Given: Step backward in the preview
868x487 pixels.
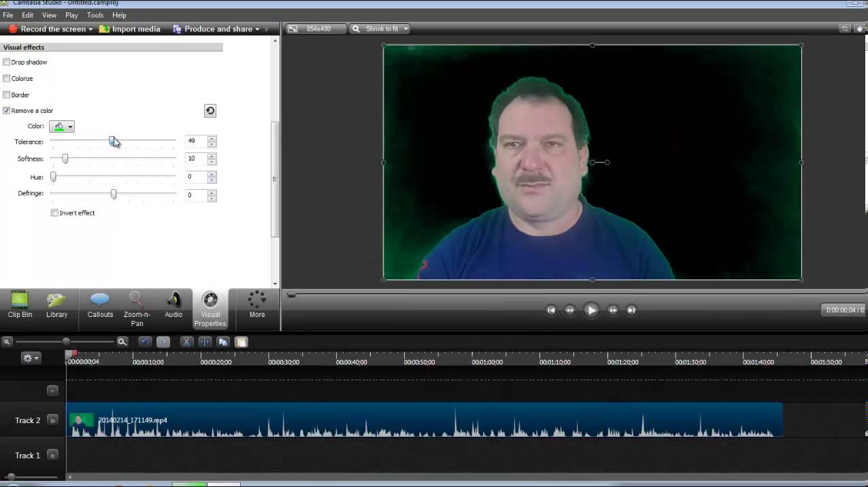Looking at the screenshot, I should [570, 310].
